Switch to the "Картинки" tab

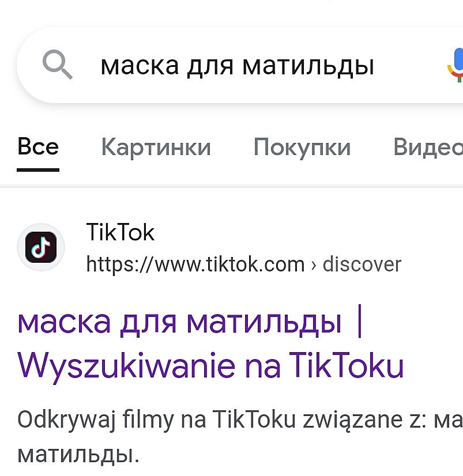pyautogui.click(x=156, y=147)
